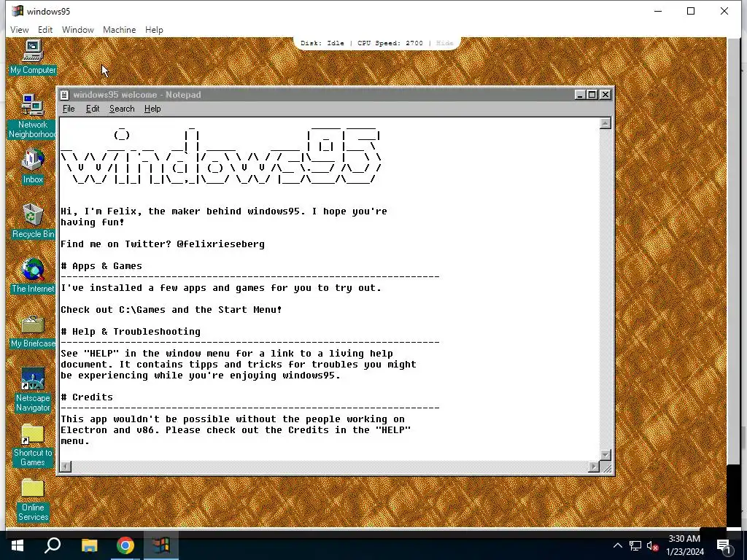Click the muted volume tray icon
747x560 pixels.
[653, 545]
